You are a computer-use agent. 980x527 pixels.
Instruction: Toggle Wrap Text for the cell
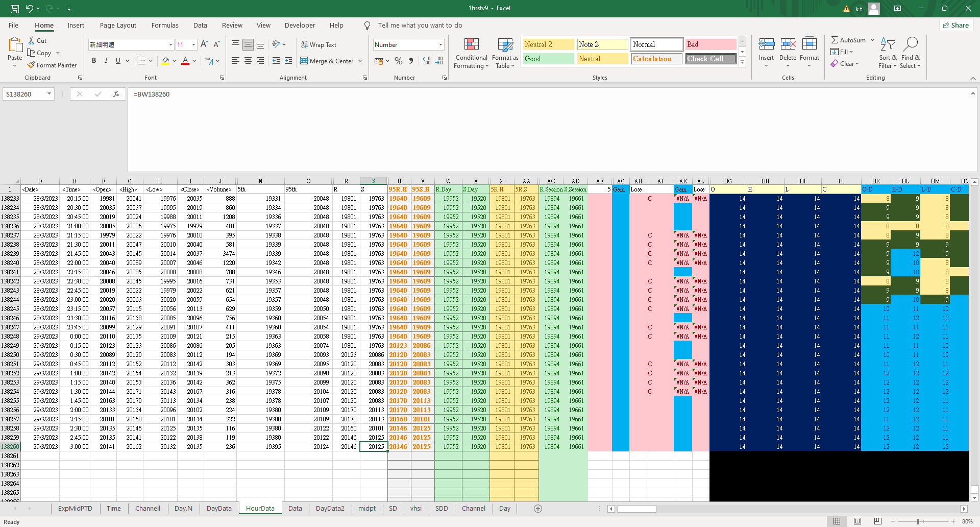318,45
